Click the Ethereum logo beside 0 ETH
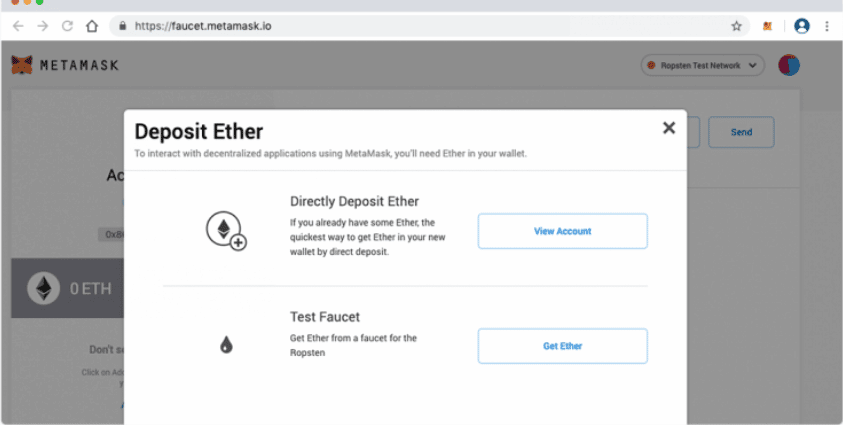 coord(44,289)
